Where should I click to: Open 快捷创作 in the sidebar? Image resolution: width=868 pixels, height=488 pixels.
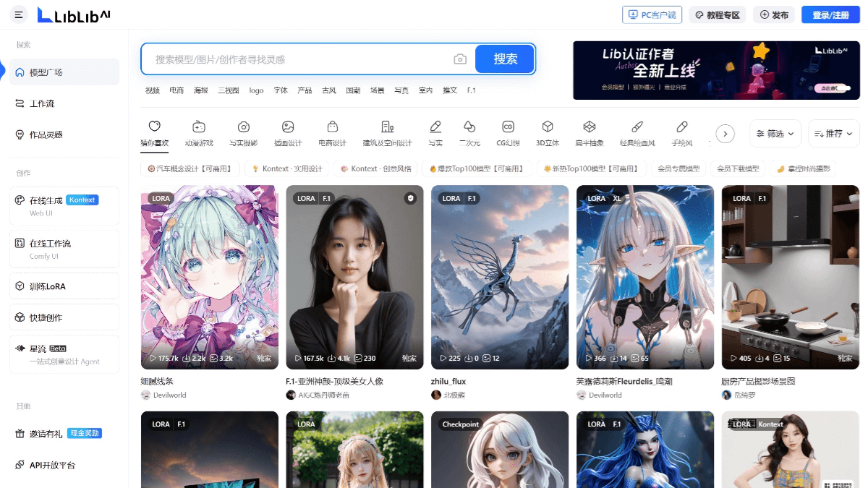tap(64, 317)
